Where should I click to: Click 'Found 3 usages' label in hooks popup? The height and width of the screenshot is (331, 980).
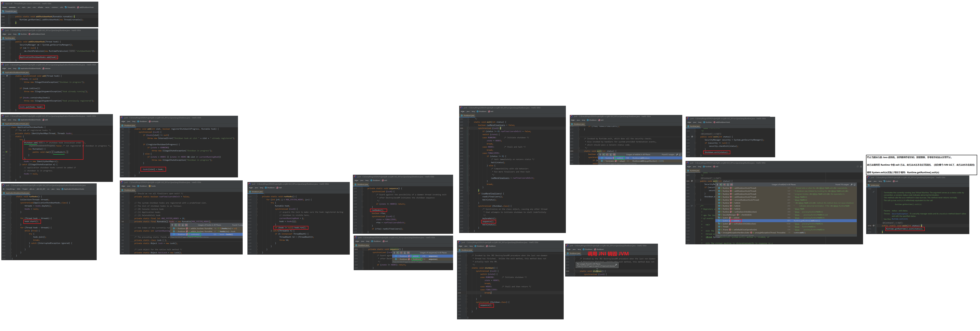point(237,225)
